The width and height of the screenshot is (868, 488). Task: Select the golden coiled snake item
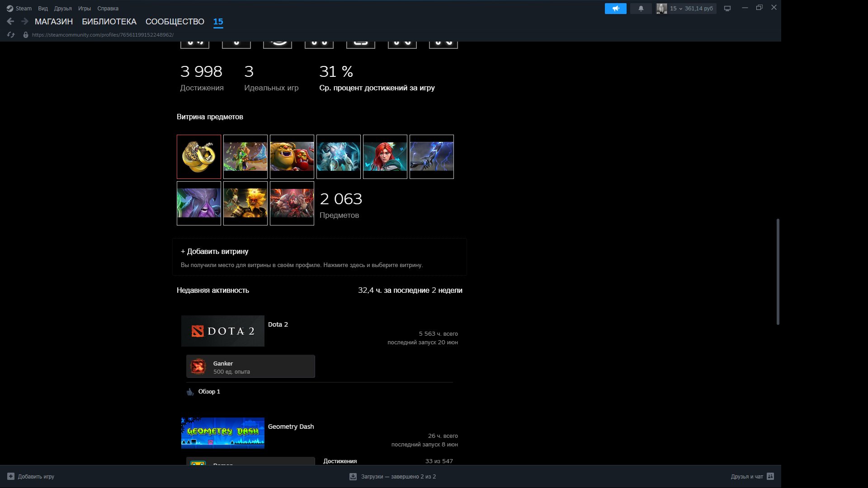(x=199, y=157)
